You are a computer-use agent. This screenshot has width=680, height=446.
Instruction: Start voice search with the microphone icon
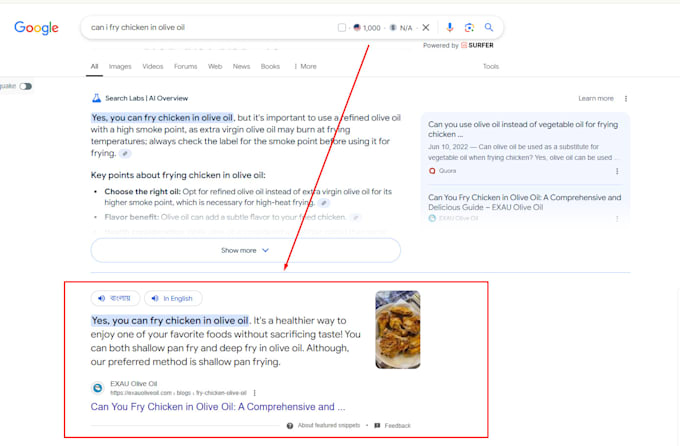pyautogui.click(x=450, y=28)
